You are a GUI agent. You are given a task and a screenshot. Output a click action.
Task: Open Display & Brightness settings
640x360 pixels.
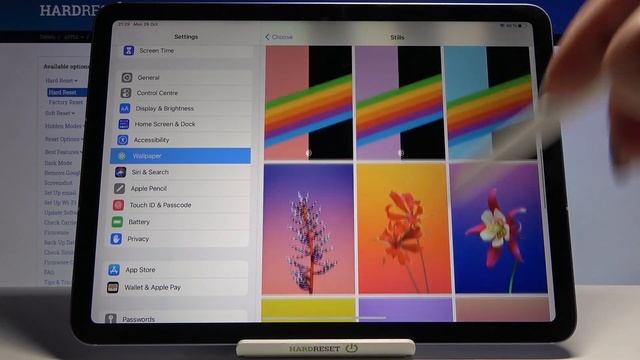click(x=184, y=108)
